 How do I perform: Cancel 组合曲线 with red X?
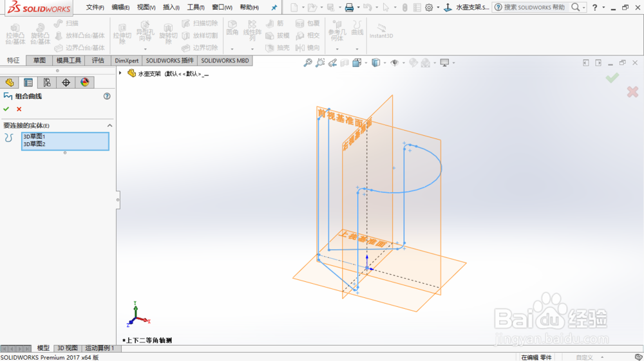pyautogui.click(x=19, y=109)
